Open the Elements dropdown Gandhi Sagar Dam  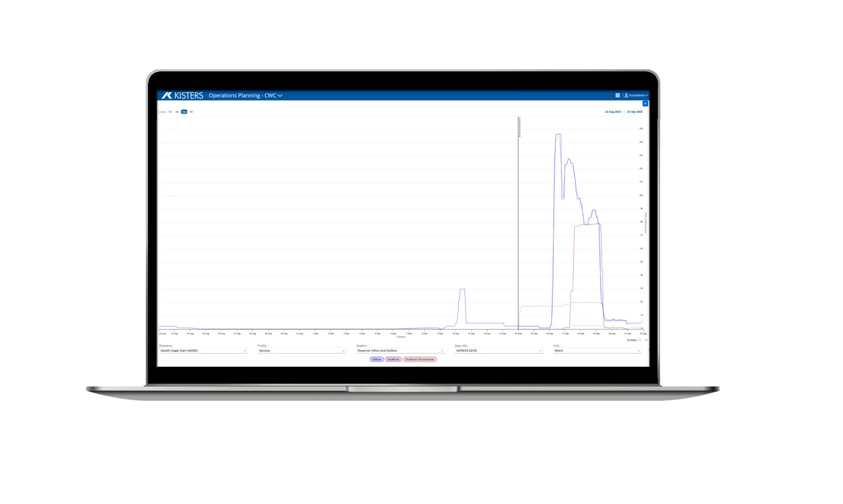tap(203, 350)
